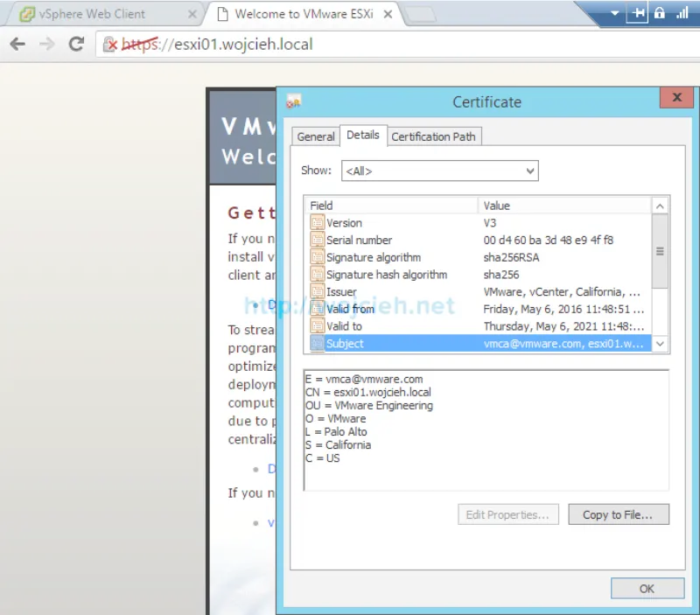The width and height of the screenshot is (700, 615).
Task: Click the Copy to File button
Action: tap(619, 514)
